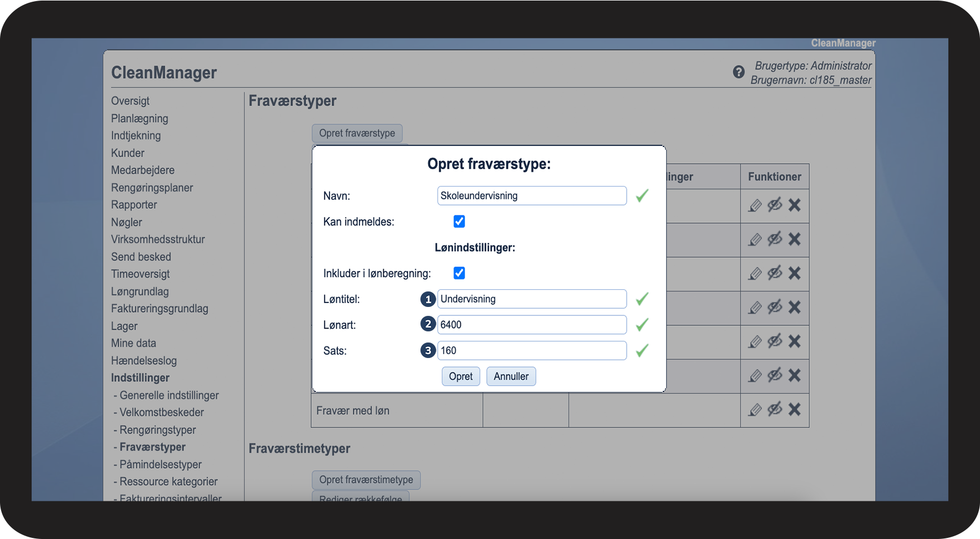This screenshot has width=980, height=539.
Task: Toggle visibility icon in first table row
Action: [775, 205]
